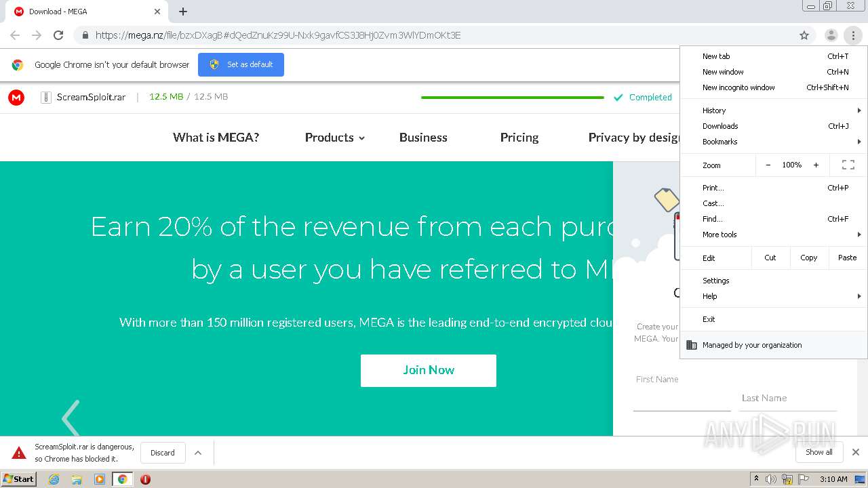
Task: Click the Set as default button
Action: coord(241,64)
